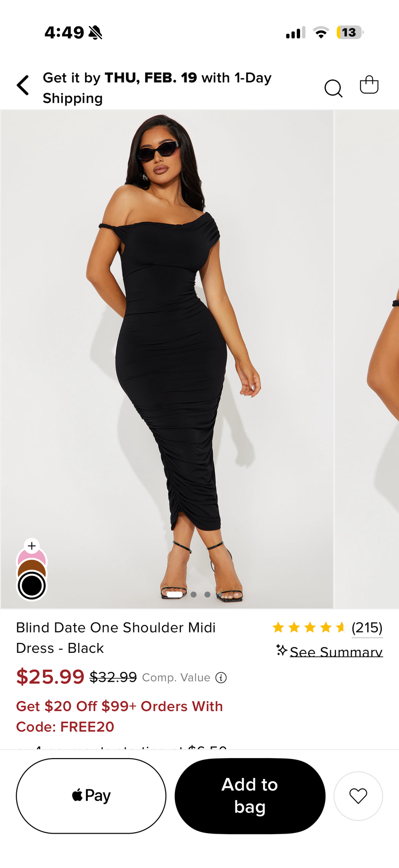Pay with Apple Pay button
The image size is (399, 868).
click(91, 796)
